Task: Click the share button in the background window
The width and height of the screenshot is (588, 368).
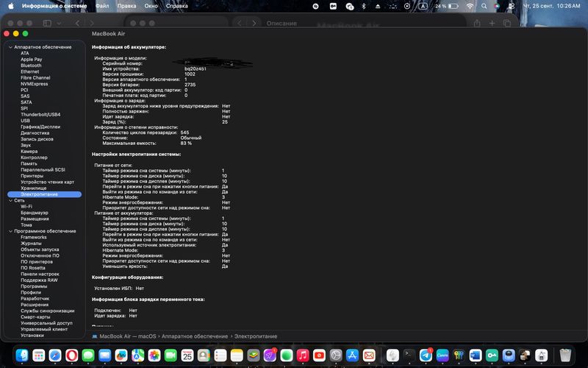Action: pos(477,24)
